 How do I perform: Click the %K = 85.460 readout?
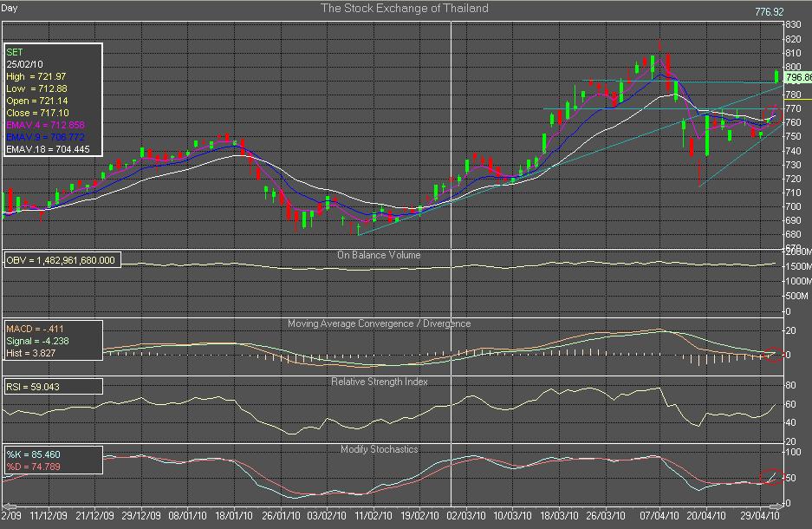pos(34,454)
